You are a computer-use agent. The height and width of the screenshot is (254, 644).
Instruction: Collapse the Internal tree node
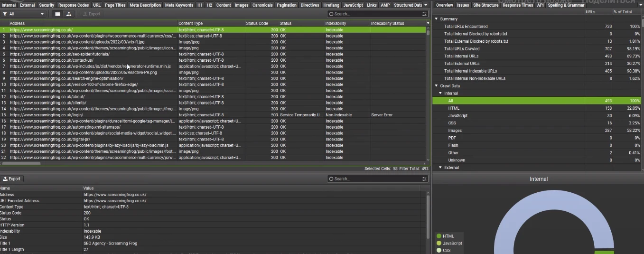[x=440, y=94]
